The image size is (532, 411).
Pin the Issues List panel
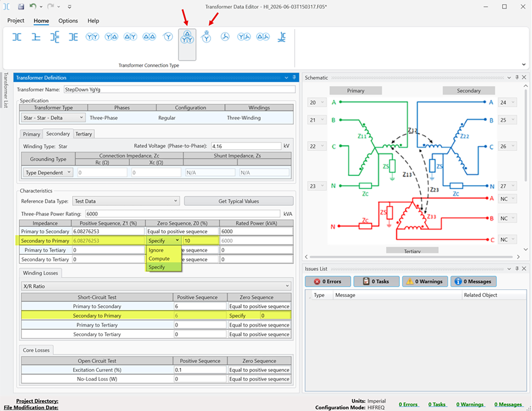(x=517, y=269)
